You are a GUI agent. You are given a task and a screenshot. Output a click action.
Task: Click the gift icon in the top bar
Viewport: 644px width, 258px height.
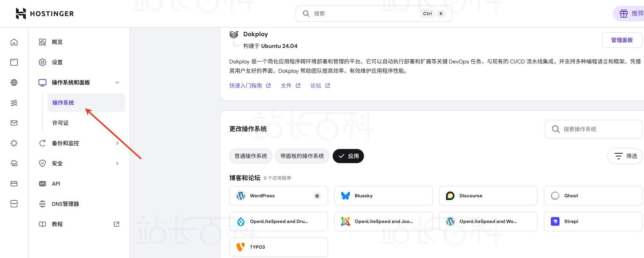624,14
